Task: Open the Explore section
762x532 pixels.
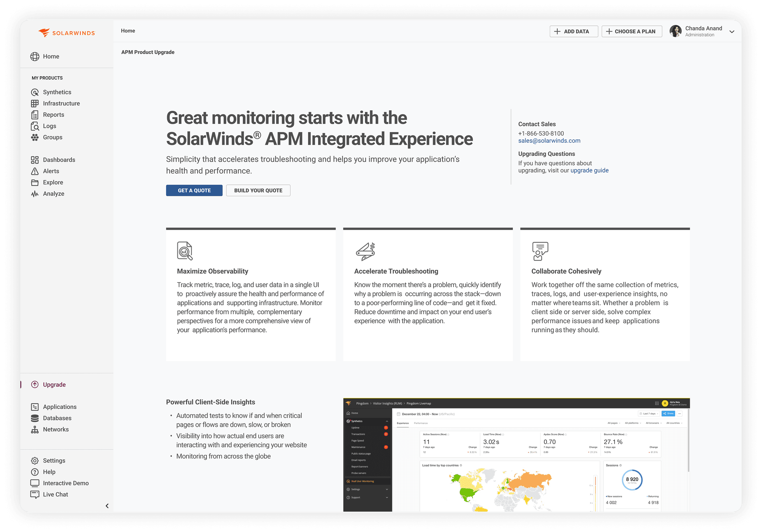Action: pos(52,182)
